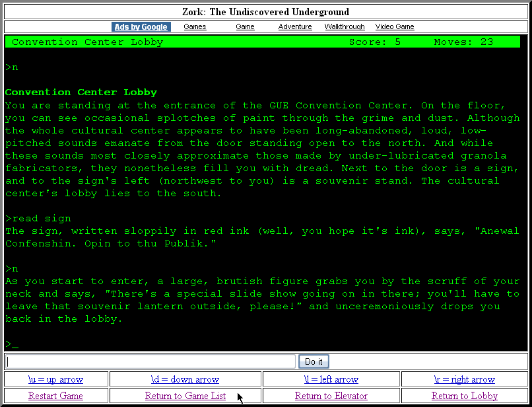
Task: Open the Games ad link
Action: [x=195, y=27]
